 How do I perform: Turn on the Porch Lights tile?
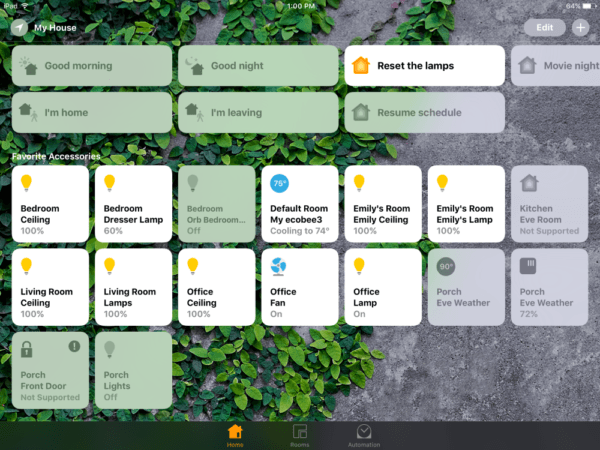(x=132, y=368)
